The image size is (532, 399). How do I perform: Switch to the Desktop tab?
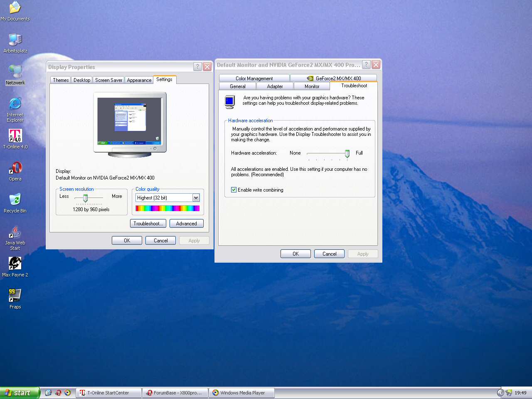pyautogui.click(x=82, y=80)
